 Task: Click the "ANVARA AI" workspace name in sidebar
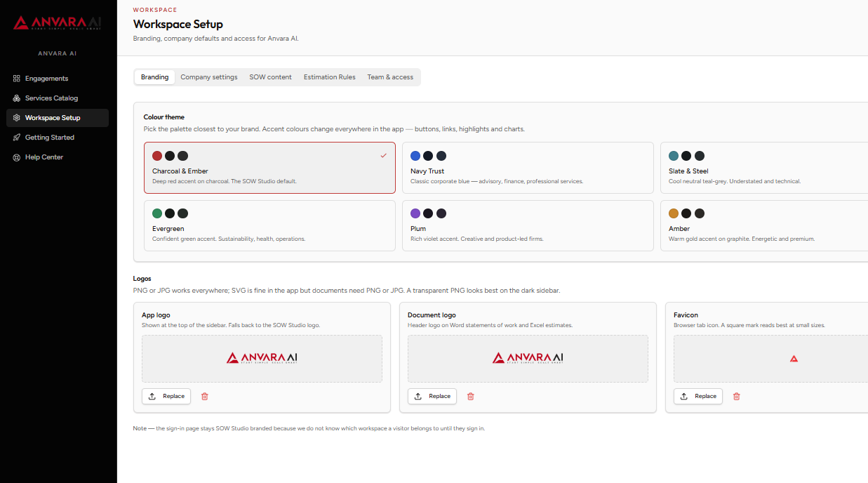click(x=58, y=53)
